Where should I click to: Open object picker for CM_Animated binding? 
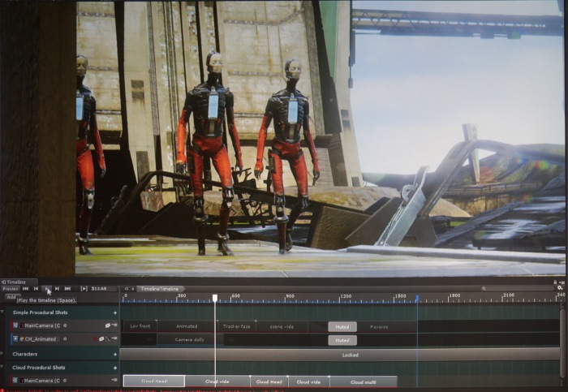[65, 338]
